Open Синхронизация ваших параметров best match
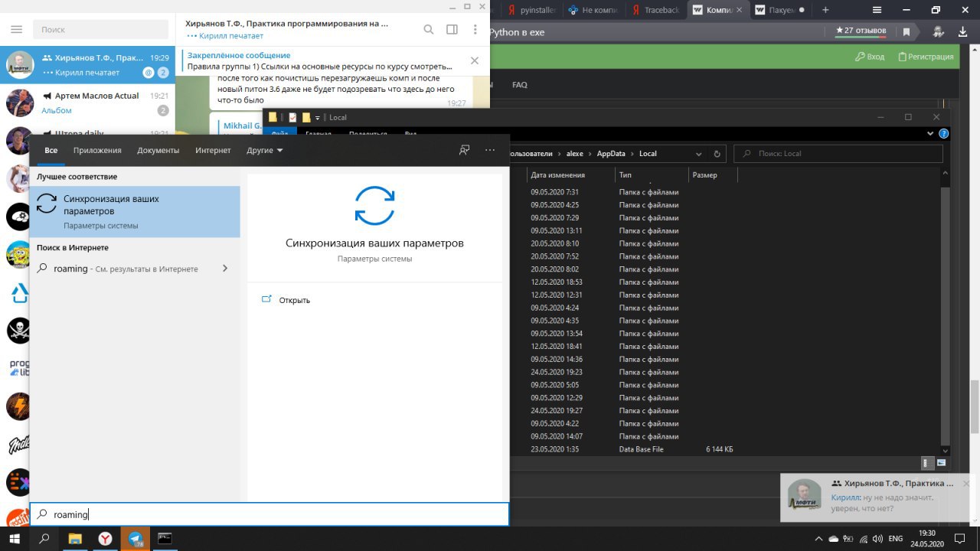The width and height of the screenshot is (980, 551). coord(135,211)
